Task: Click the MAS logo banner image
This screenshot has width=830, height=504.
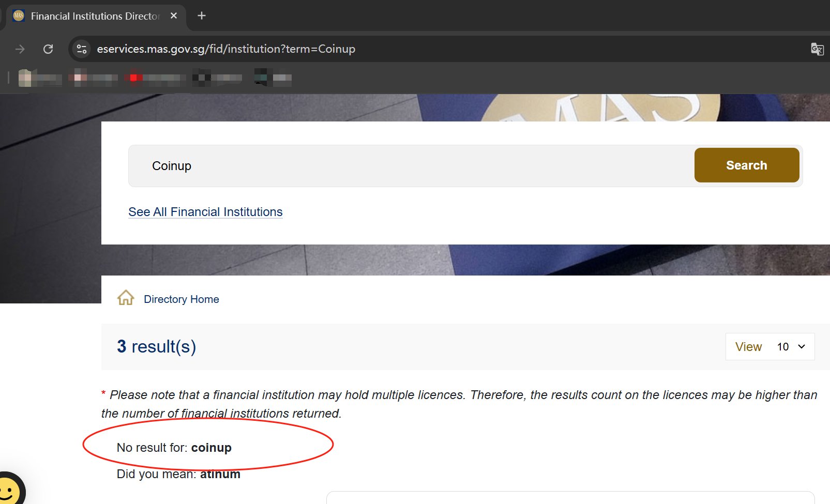Action: (x=600, y=108)
